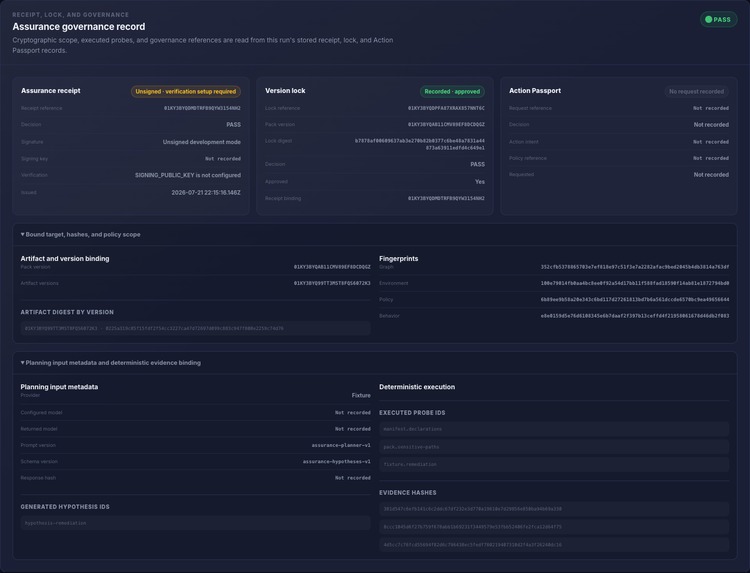Click the No request recorded badge
Viewport: 750px width, 573px height.
(696, 91)
